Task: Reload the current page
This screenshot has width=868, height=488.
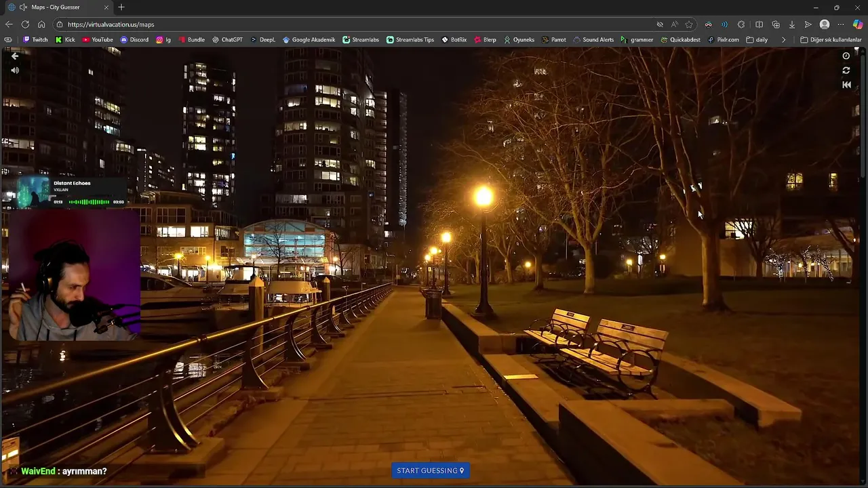Action: click(25, 24)
